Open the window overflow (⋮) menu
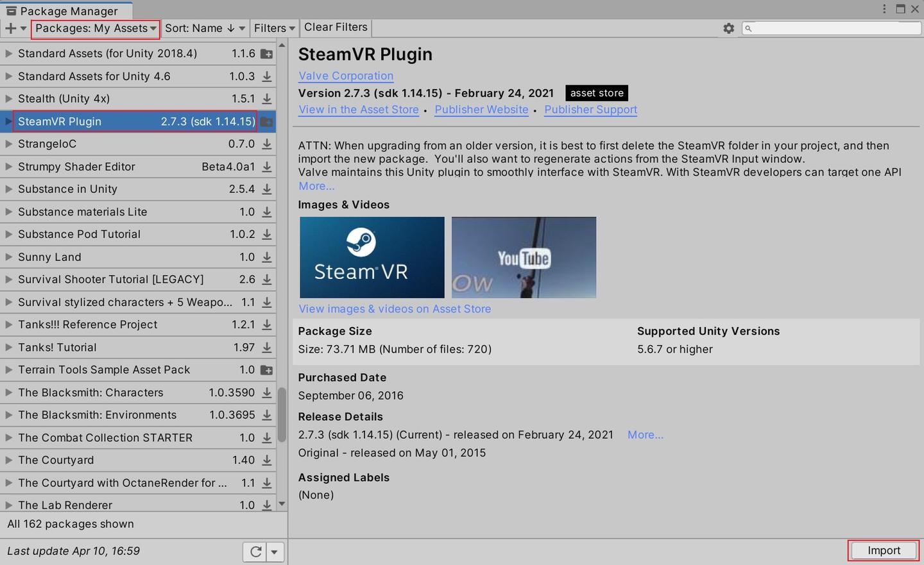The image size is (924, 565). 884,8
